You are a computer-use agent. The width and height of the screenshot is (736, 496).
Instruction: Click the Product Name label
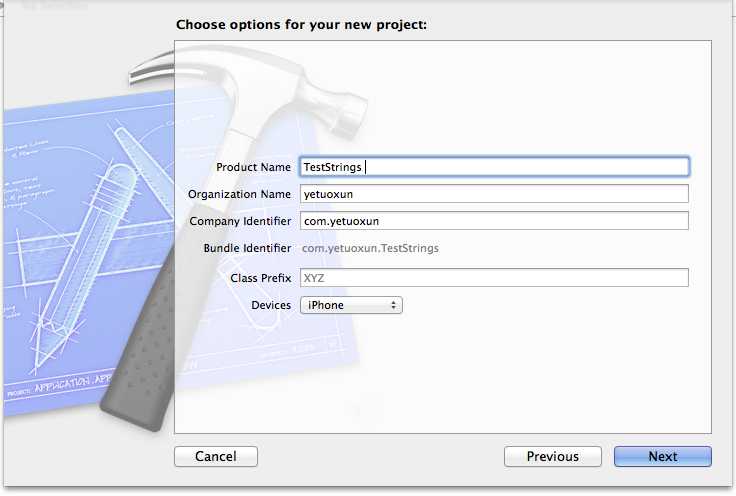tap(253, 167)
